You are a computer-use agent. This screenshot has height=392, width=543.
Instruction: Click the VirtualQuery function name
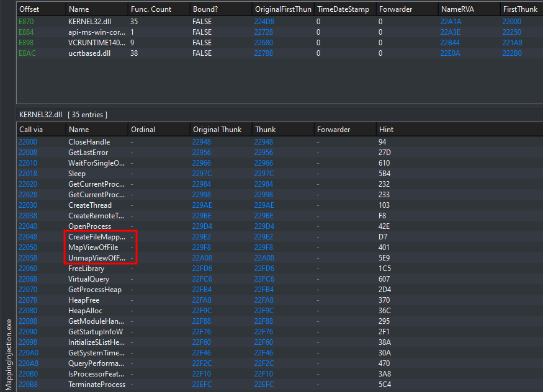pyautogui.click(x=88, y=279)
